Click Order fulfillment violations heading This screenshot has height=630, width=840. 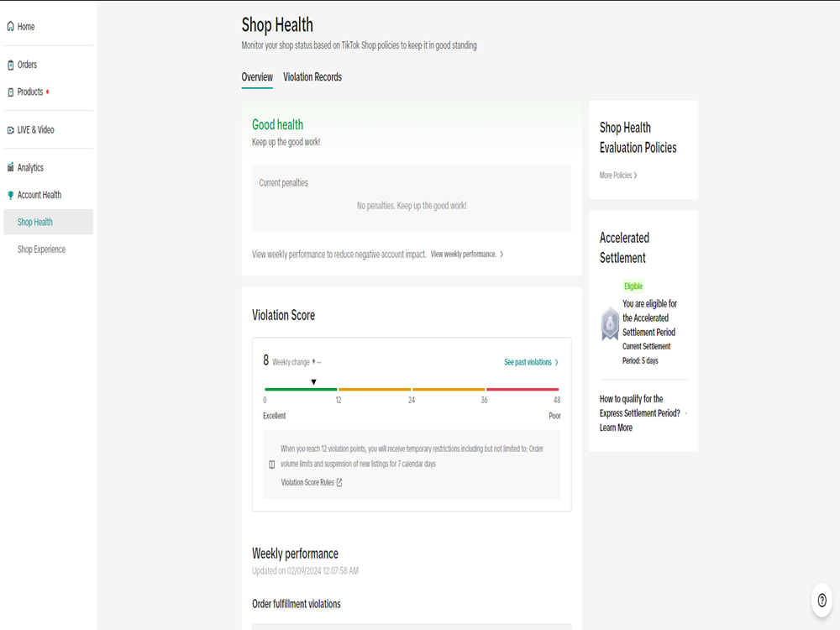point(297,604)
